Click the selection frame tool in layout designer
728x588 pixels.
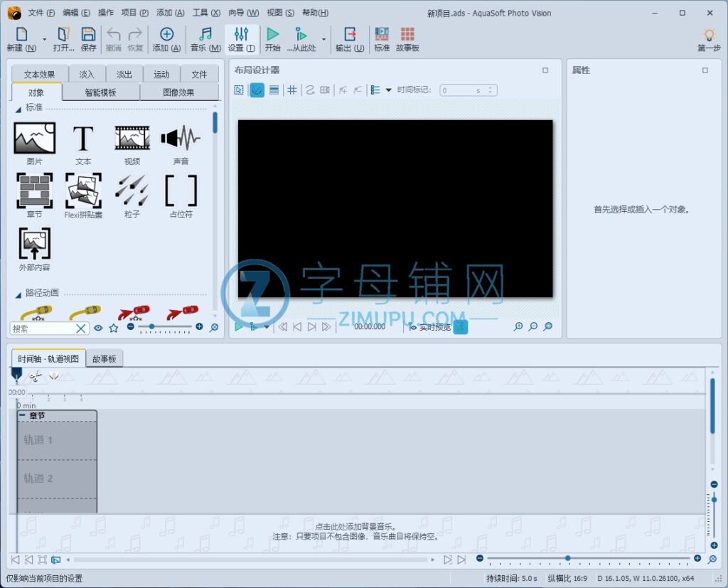coord(239,90)
